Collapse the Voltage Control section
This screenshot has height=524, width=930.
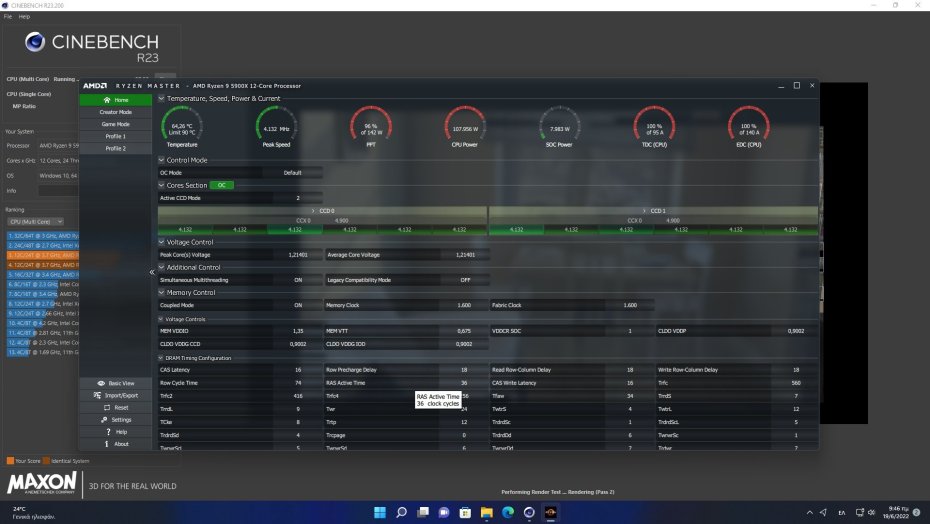pos(161,242)
